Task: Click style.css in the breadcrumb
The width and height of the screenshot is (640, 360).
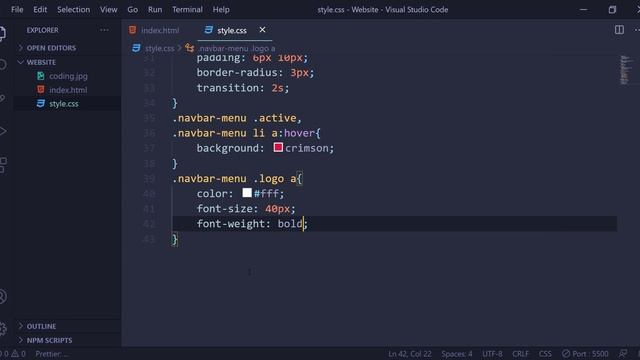Action: point(159,48)
